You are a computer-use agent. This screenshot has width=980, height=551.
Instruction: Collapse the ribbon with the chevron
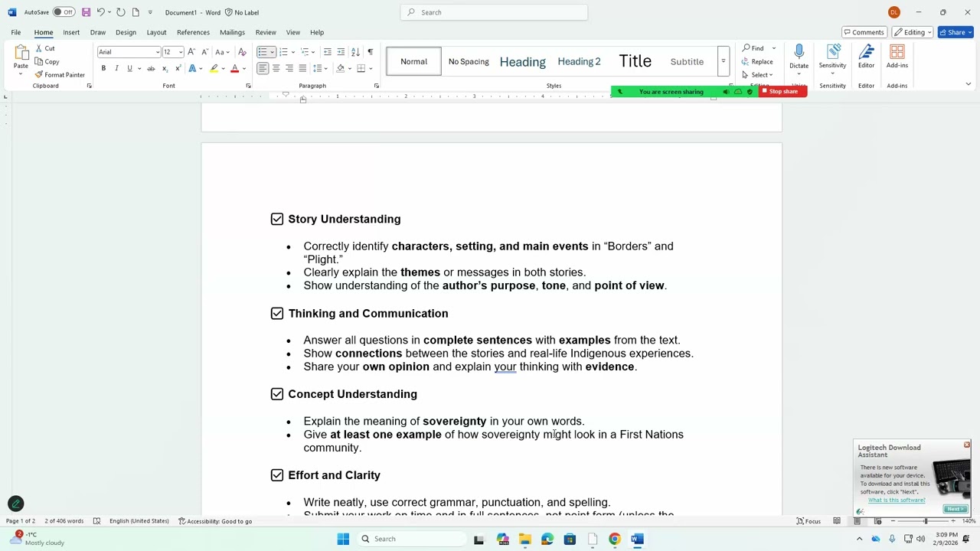(x=968, y=84)
